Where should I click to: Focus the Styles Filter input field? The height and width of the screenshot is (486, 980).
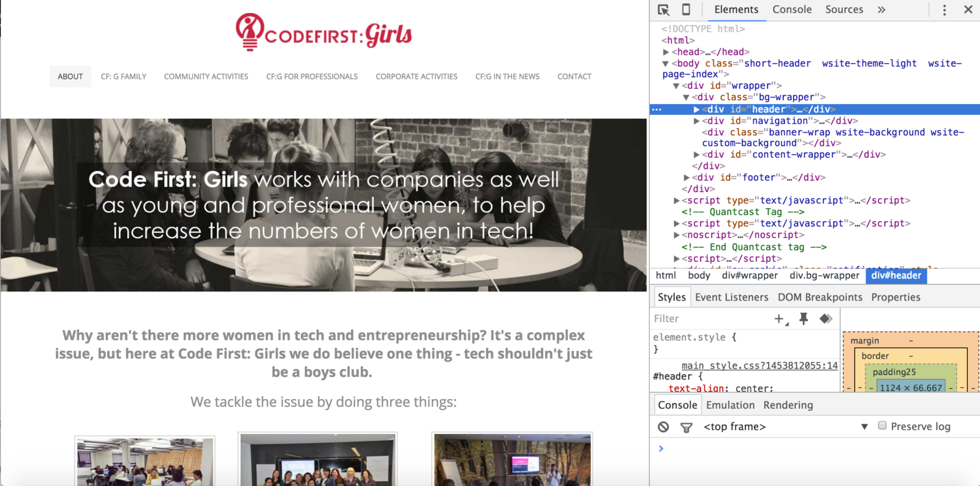tap(710, 319)
